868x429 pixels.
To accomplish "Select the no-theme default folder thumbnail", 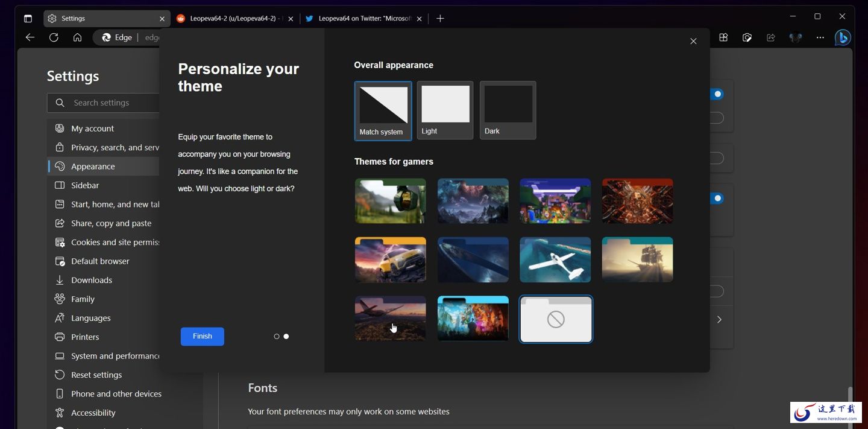I will point(556,319).
